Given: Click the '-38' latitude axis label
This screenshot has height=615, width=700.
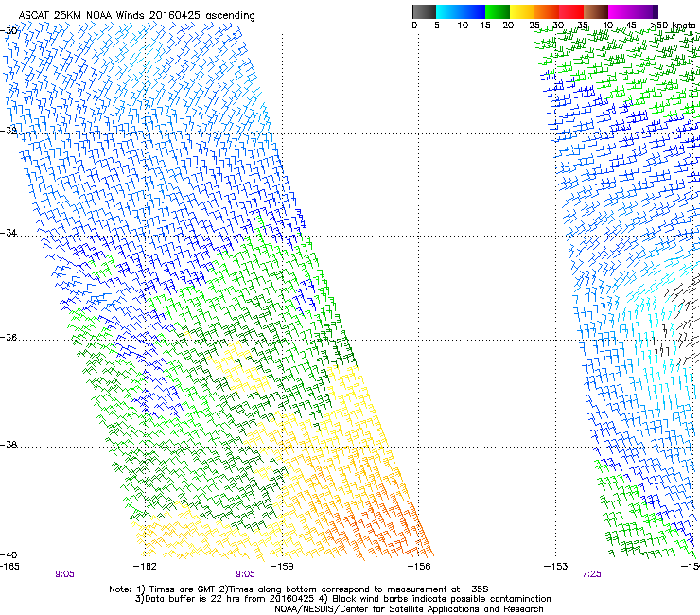Looking at the screenshot, I should click(9, 445).
